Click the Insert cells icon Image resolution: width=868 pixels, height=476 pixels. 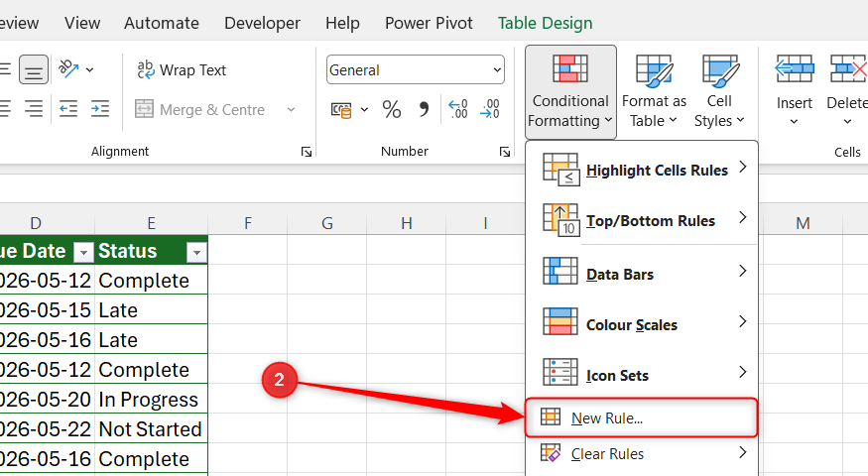tap(795, 69)
